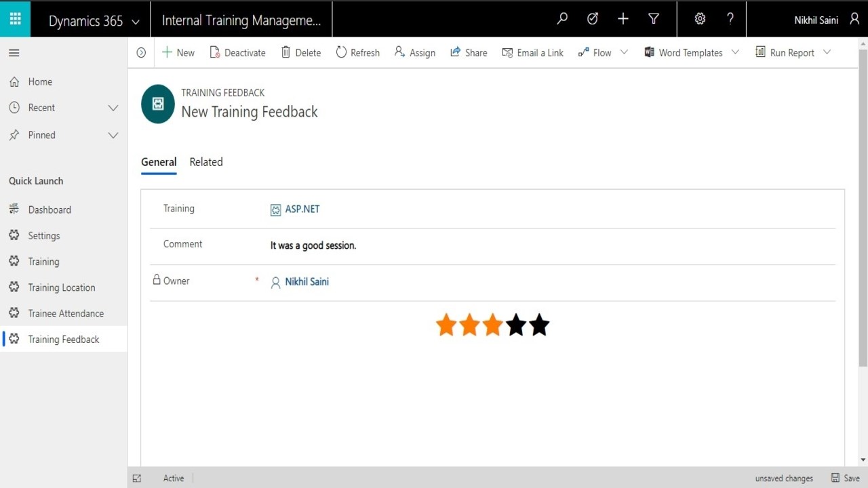Viewport: 868px width, 488px height.
Task: Open the app launcher waffle icon
Action: point(15,19)
